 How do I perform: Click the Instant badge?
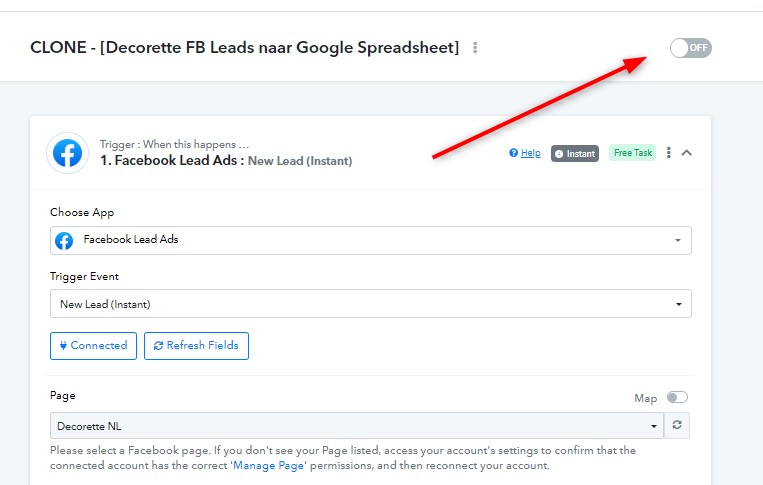point(575,153)
